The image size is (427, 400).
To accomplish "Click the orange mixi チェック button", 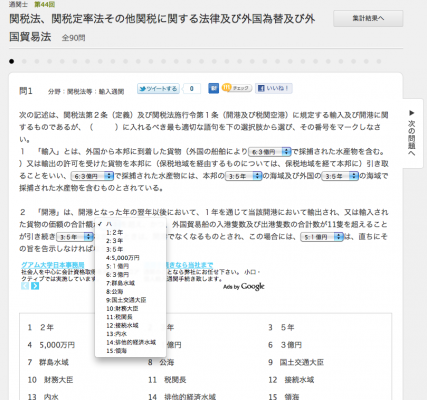I will (237, 88).
